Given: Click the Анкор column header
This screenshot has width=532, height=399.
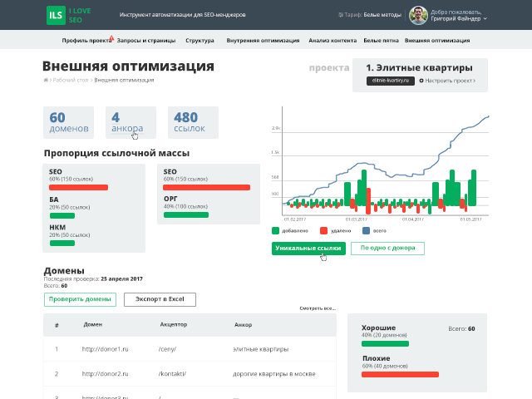Looking at the screenshot, I should [243, 325].
